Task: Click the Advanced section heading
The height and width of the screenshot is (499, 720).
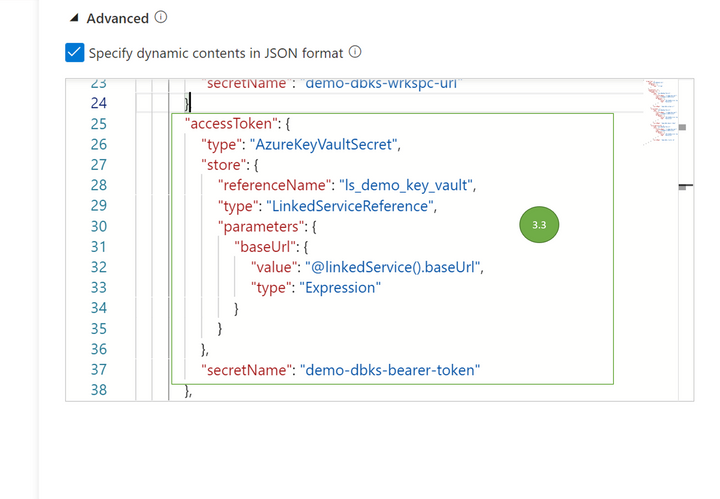Action: point(118,18)
